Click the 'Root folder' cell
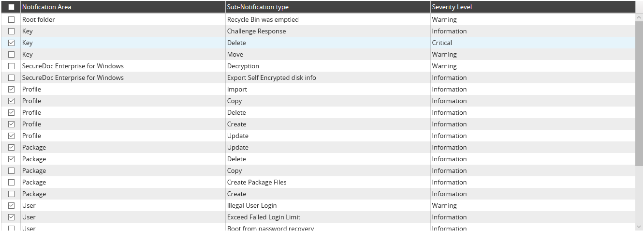The height and width of the screenshot is (231, 644). click(x=123, y=20)
